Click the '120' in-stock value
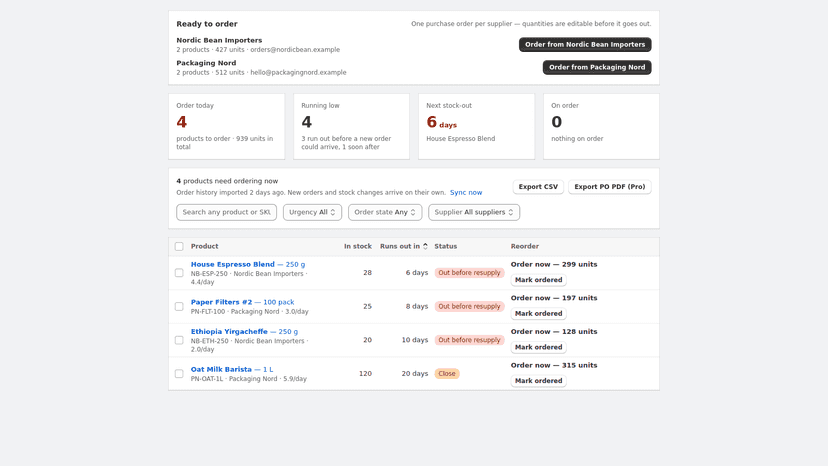 pyautogui.click(x=365, y=374)
